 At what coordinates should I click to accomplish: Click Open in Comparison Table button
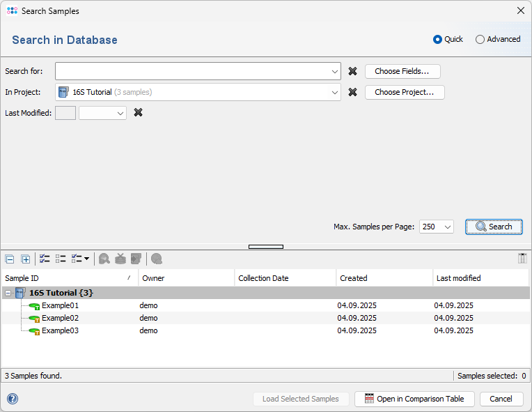pos(414,399)
